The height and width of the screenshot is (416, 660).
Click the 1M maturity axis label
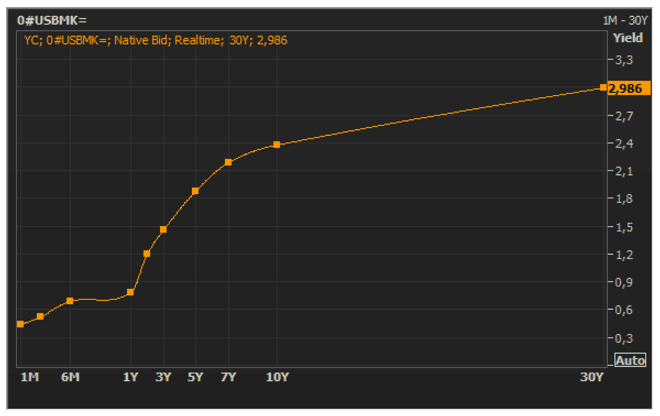tap(30, 377)
